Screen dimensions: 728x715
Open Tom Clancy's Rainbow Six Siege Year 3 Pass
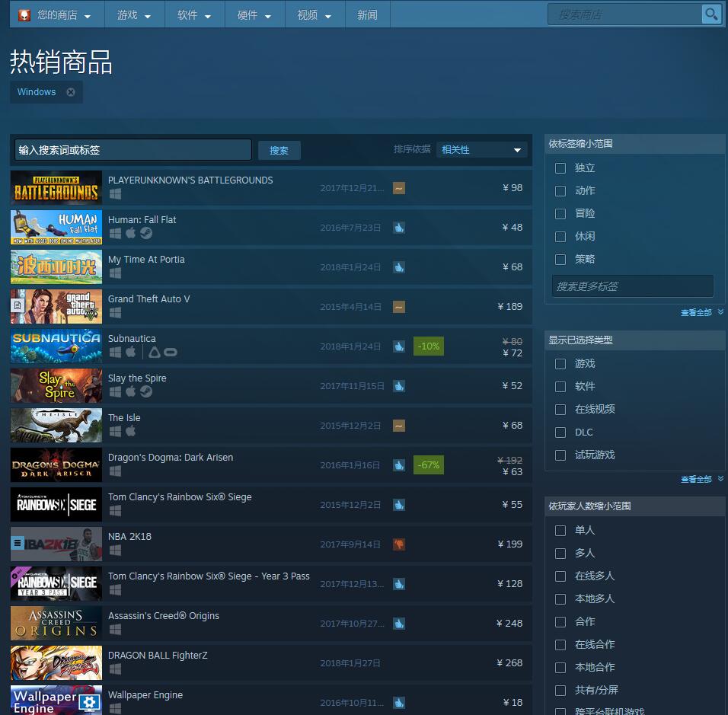click(x=209, y=576)
